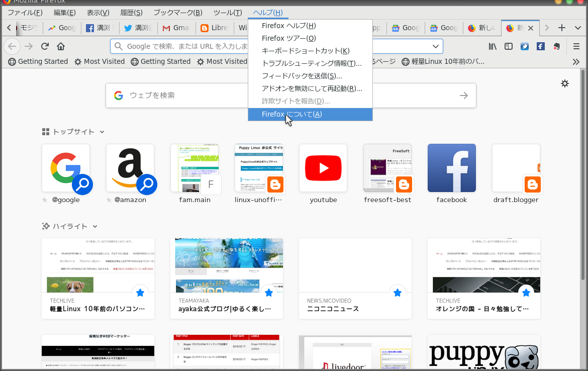Viewport: 588px width, 371px height.
Task: Reload the current page
Action: (x=45, y=47)
